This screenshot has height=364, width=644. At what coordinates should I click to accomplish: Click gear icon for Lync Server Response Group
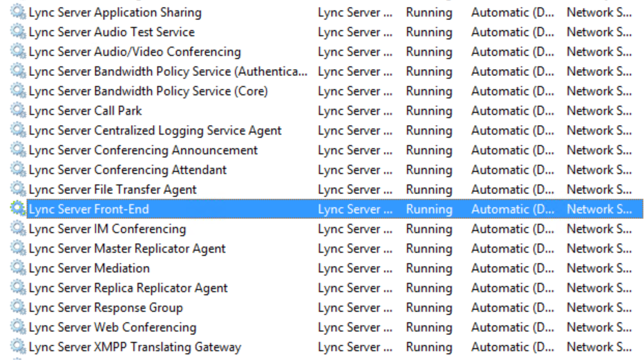(18, 307)
